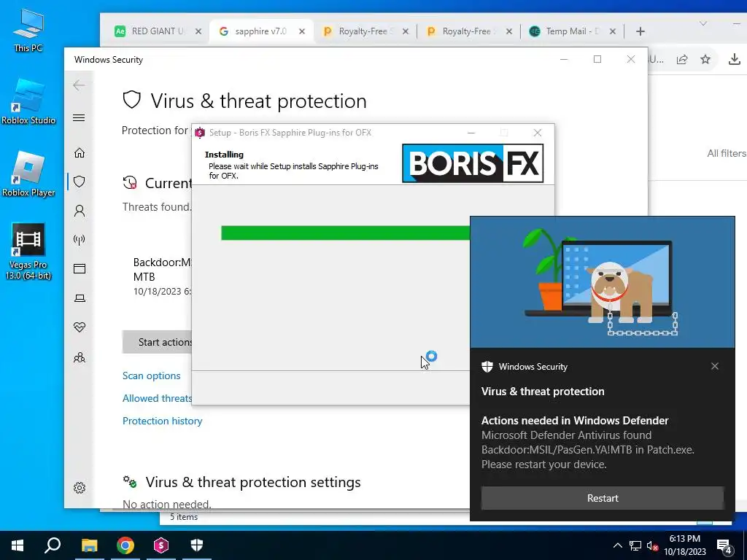Switch to Sapphire setup taskbar icon

pos(161,545)
